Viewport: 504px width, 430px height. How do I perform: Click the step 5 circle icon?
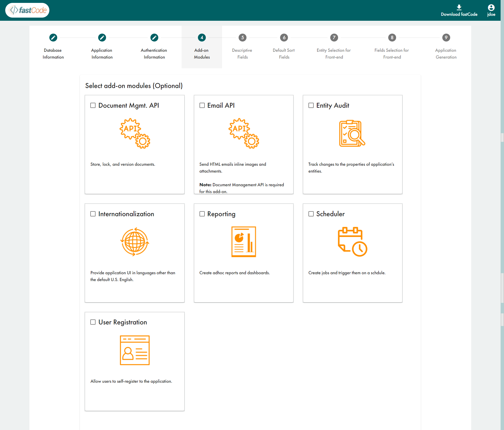[x=243, y=38]
